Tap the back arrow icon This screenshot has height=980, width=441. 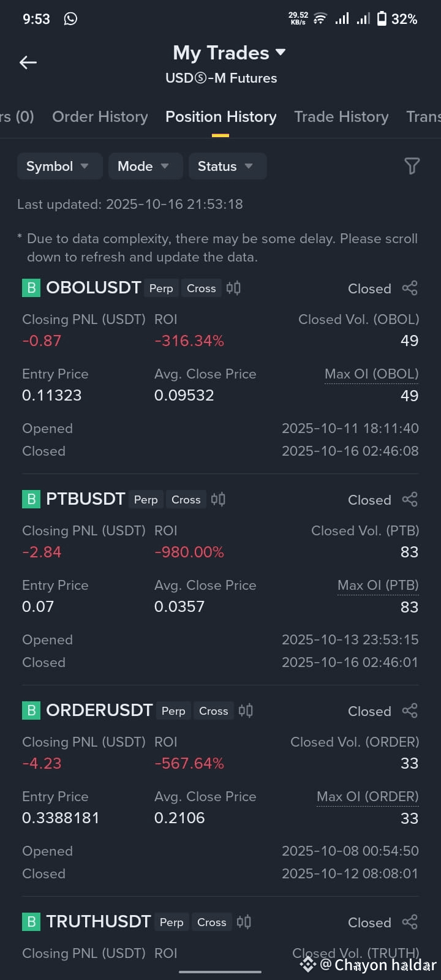28,62
